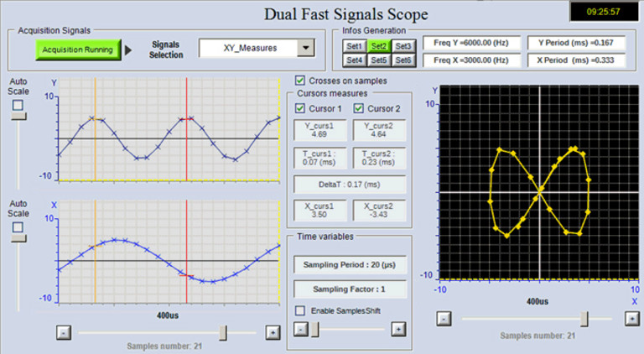Image resolution: width=644 pixels, height=354 pixels.
Task: Open the Signals Selection dropdown
Action: 304,49
